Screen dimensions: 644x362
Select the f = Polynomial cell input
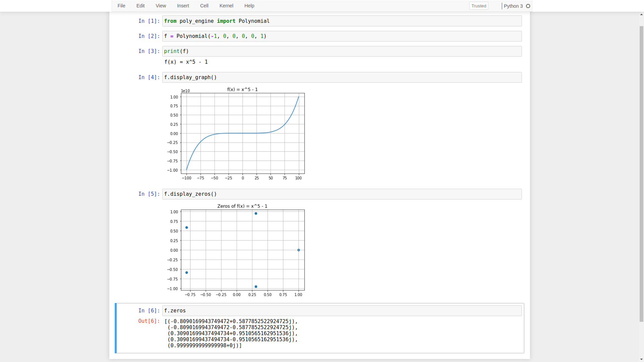point(342,36)
